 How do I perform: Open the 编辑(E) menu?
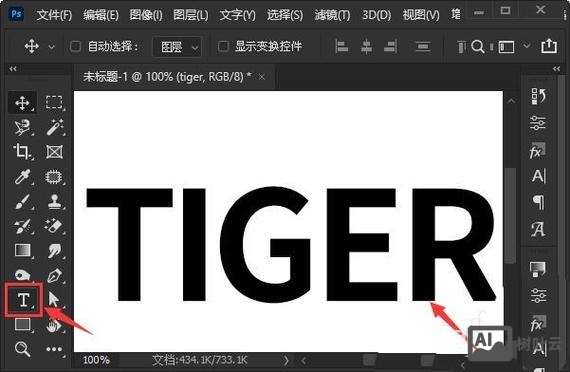pos(101,15)
